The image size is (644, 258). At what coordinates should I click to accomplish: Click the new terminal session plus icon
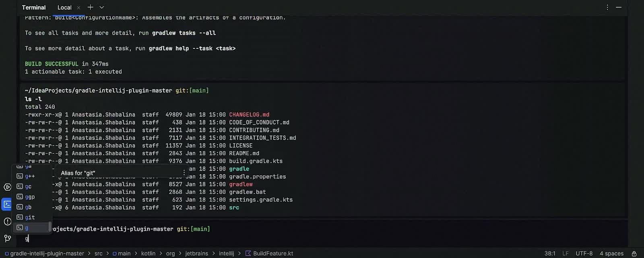(x=90, y=7)
